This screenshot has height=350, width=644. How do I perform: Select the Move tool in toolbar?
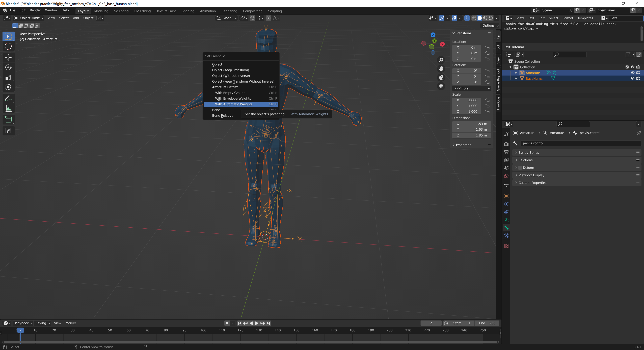8,57
